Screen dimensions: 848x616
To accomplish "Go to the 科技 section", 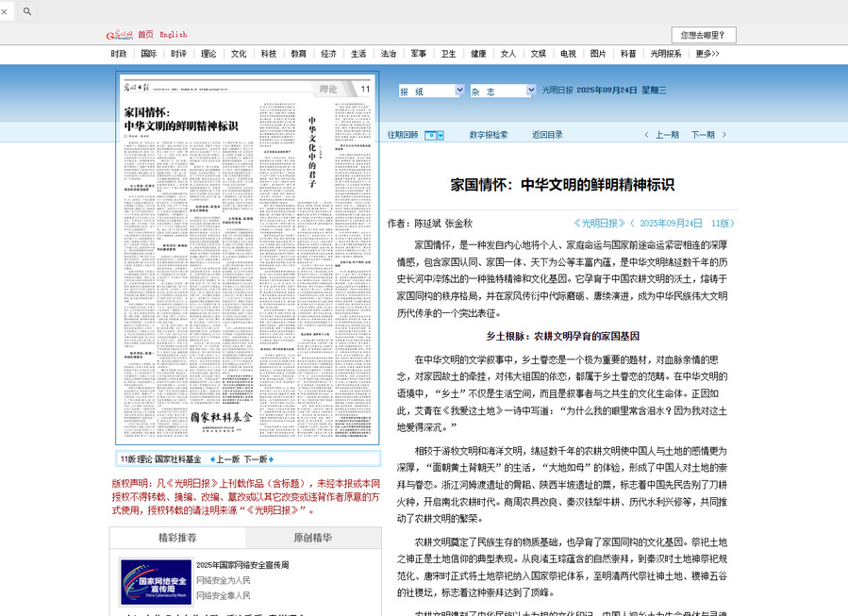I will click(x=269, y=54).
